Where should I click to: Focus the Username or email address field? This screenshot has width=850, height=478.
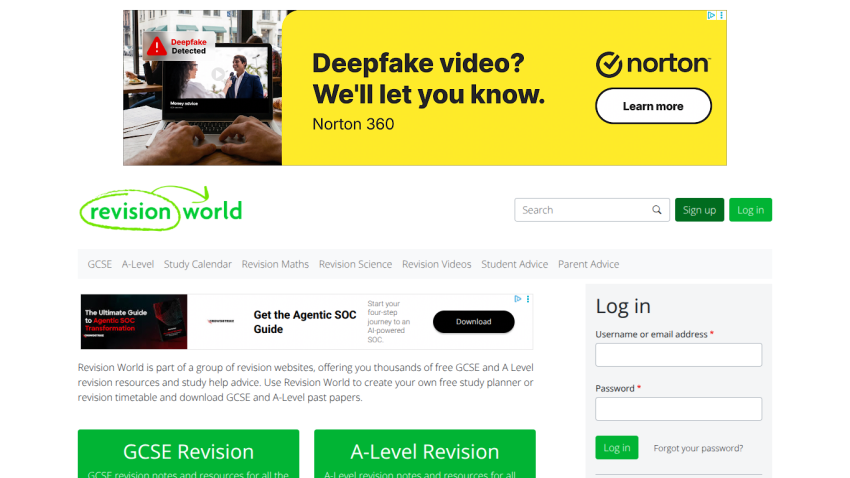[x=678, y=355]
